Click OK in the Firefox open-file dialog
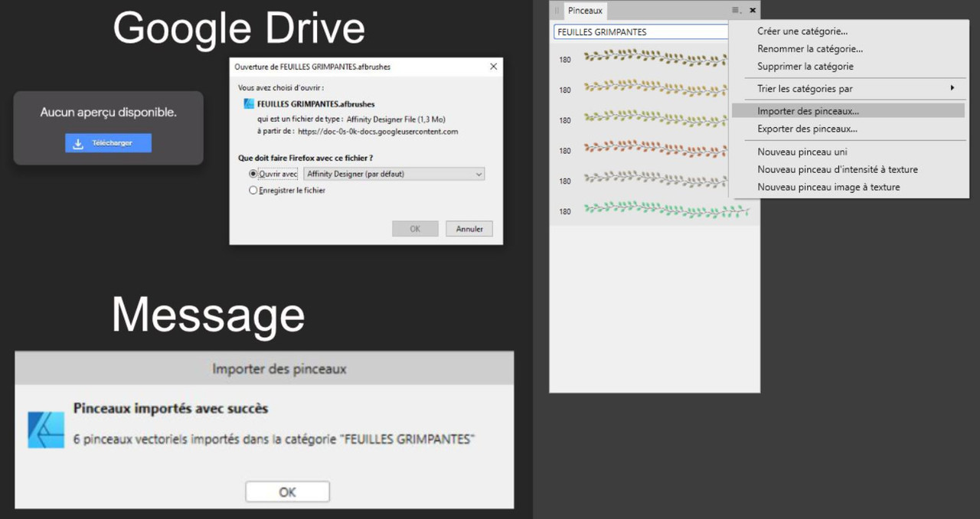This screenshot has width=980, height=519. [x=415, y=229]
